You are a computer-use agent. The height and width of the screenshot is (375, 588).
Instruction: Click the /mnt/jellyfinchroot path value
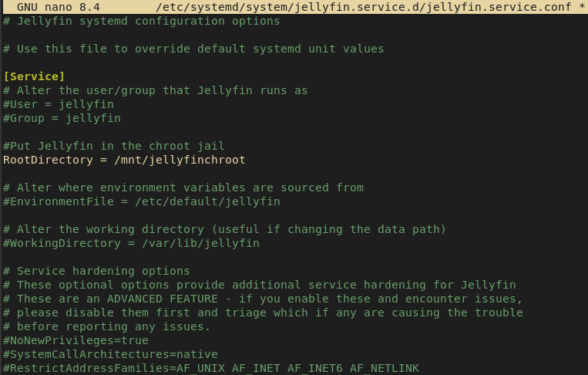(180, 160)
